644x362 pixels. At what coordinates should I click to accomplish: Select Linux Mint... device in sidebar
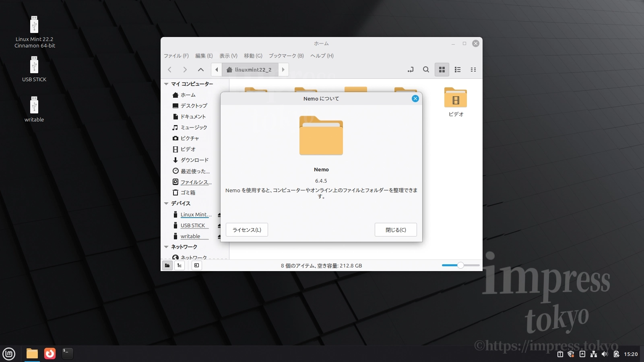click(192, 214)
